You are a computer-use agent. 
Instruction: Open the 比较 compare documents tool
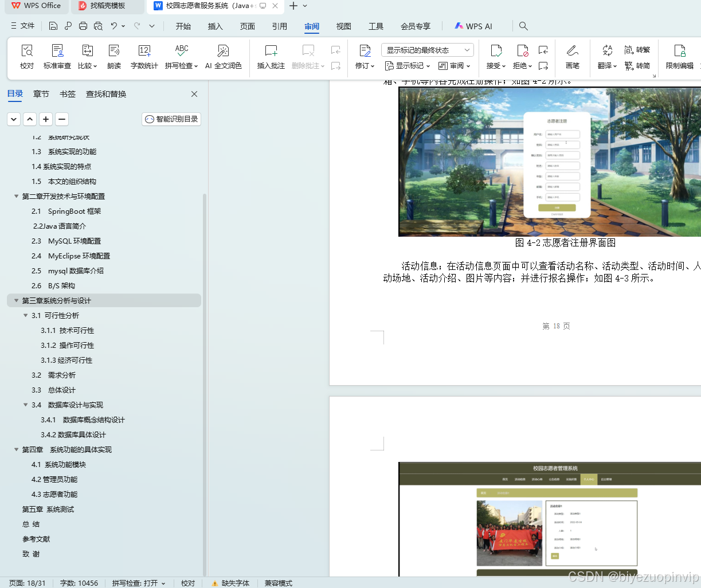click(87, 57)
